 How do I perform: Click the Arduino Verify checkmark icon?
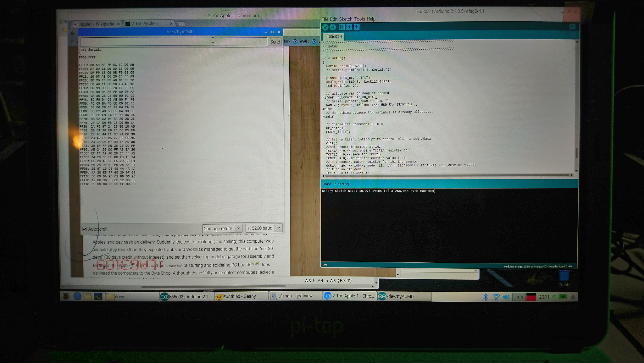(325, 27)
